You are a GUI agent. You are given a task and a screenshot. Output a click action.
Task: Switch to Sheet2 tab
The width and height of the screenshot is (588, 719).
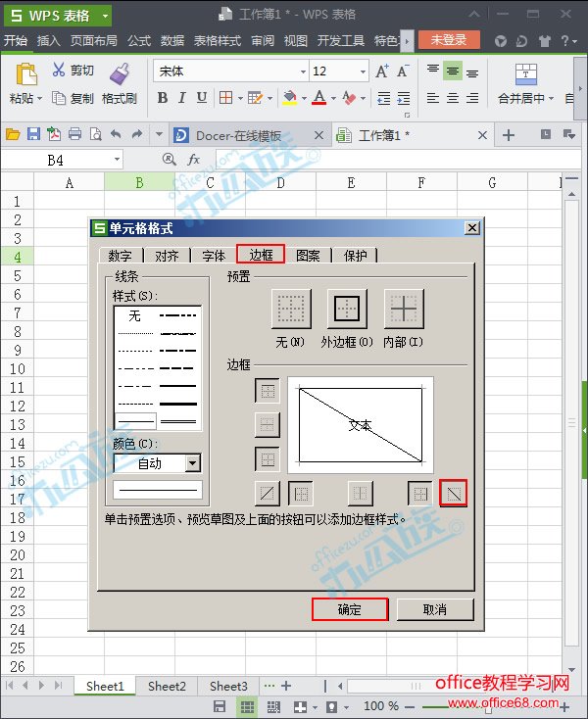tap(167, 686)
